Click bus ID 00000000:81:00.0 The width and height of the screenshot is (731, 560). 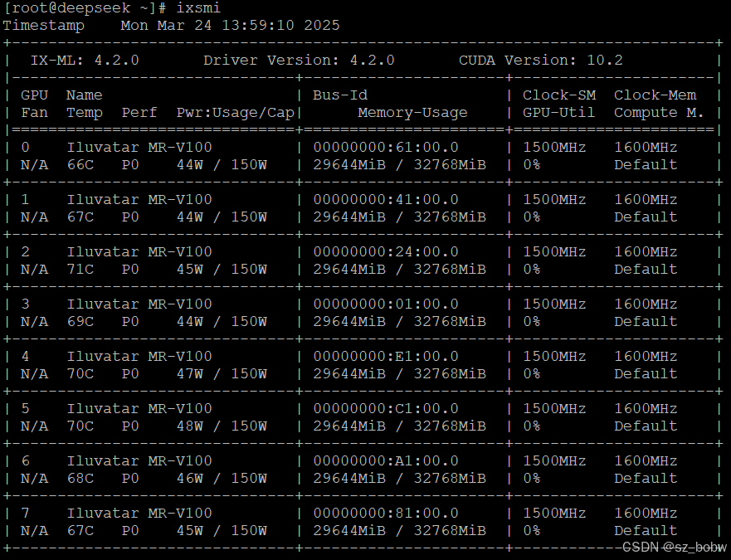pyautogui.click(x=386, y=513)
